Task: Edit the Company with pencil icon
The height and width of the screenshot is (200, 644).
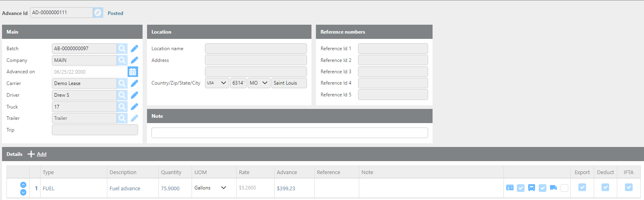Action: 134,60
